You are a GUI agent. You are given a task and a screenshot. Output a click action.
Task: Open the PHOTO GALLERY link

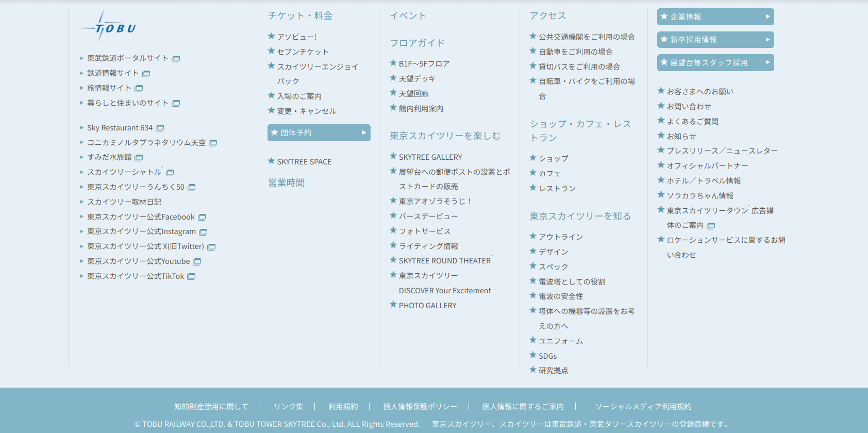tap(427, 306)
